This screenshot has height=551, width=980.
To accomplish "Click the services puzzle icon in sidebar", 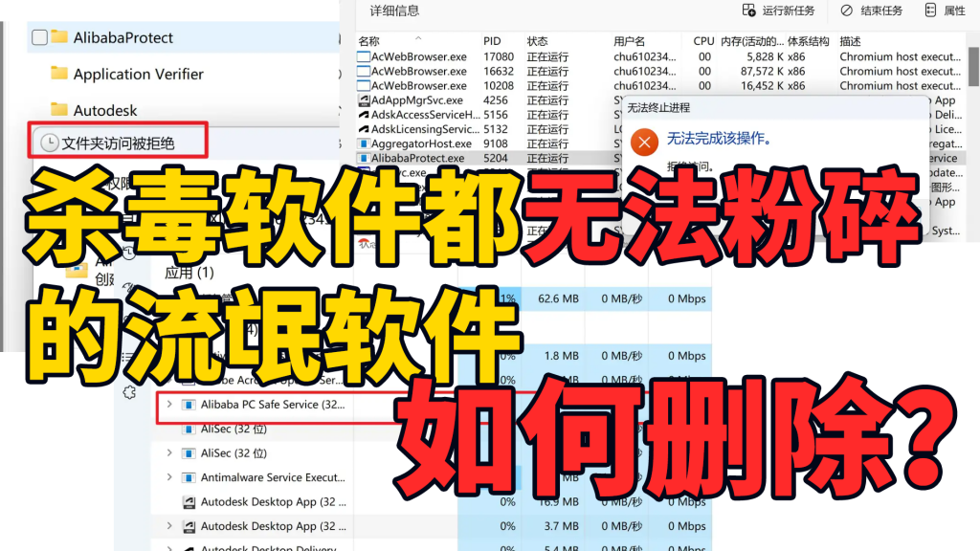I will [x=130, y=392].
